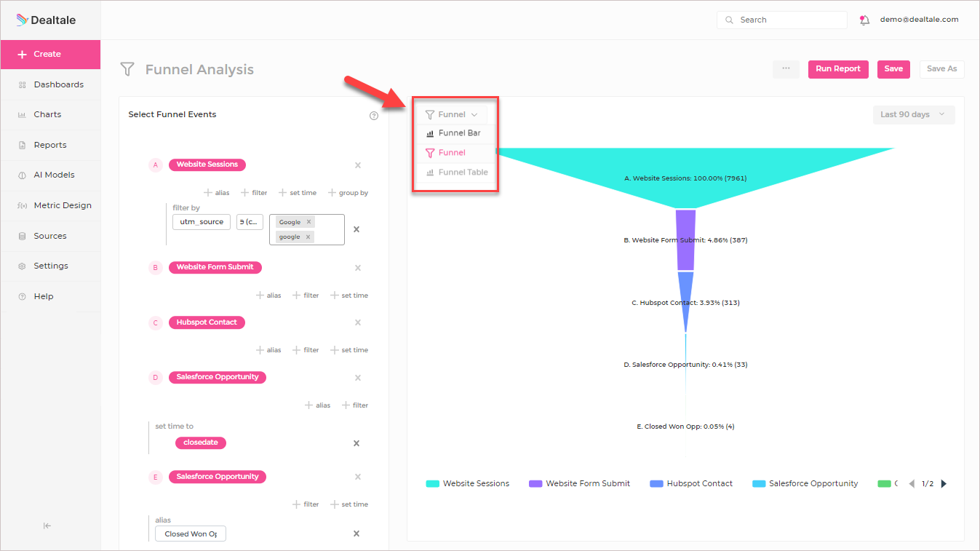
Task: Remove event A Website Sessions
Action: (358, 165)
